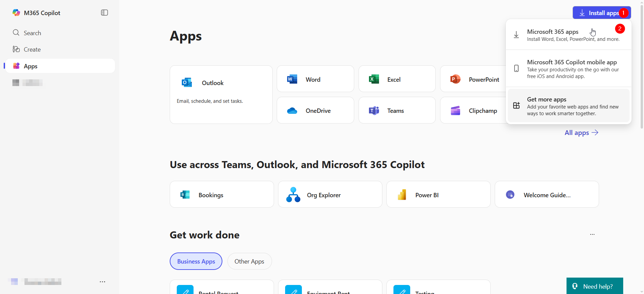Screen dimensions: 644x294
Task: Open Search in the left sidebar
Action: coord(32,33)
